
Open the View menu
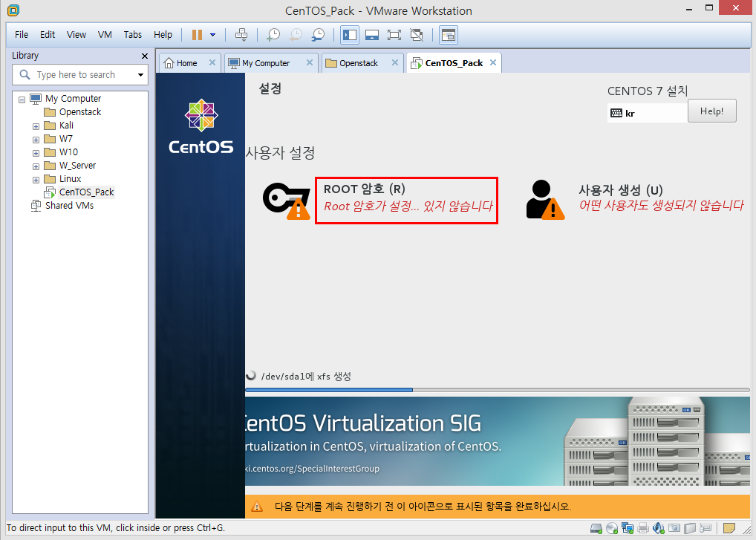point(76,35)
